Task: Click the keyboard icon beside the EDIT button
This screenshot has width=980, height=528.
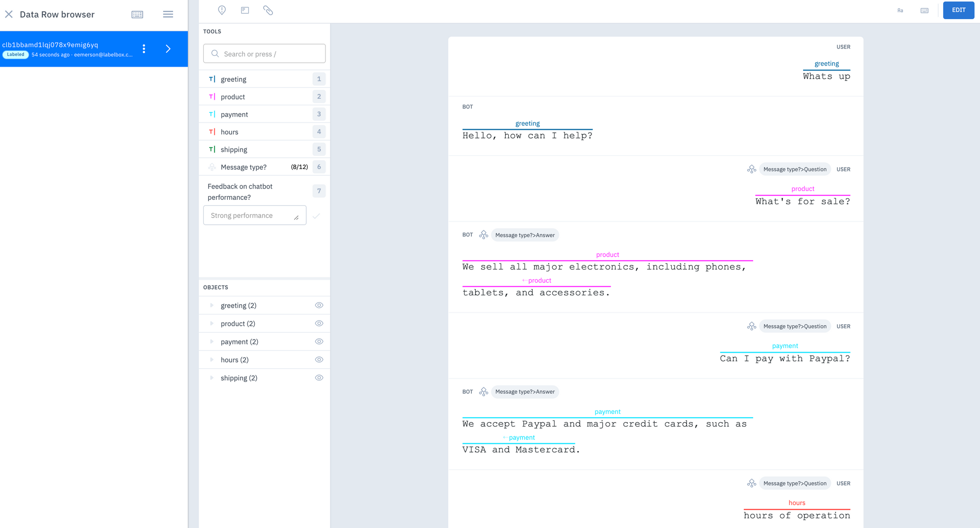Action: point(925,10)
